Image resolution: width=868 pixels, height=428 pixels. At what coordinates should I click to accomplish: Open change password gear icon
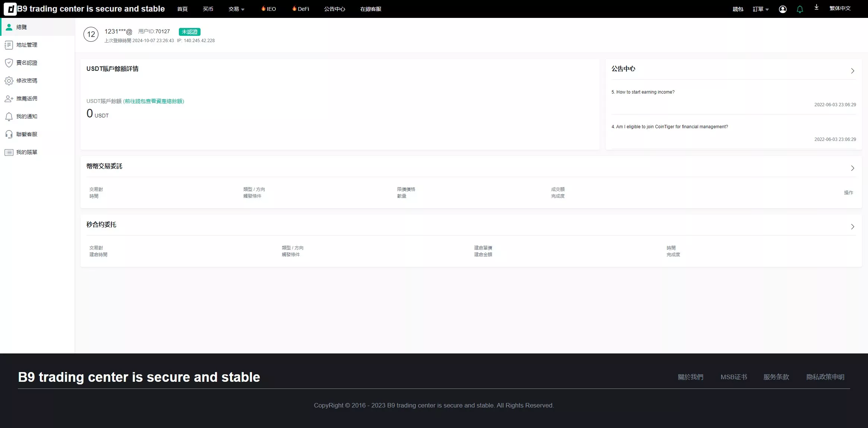[9, 81]
